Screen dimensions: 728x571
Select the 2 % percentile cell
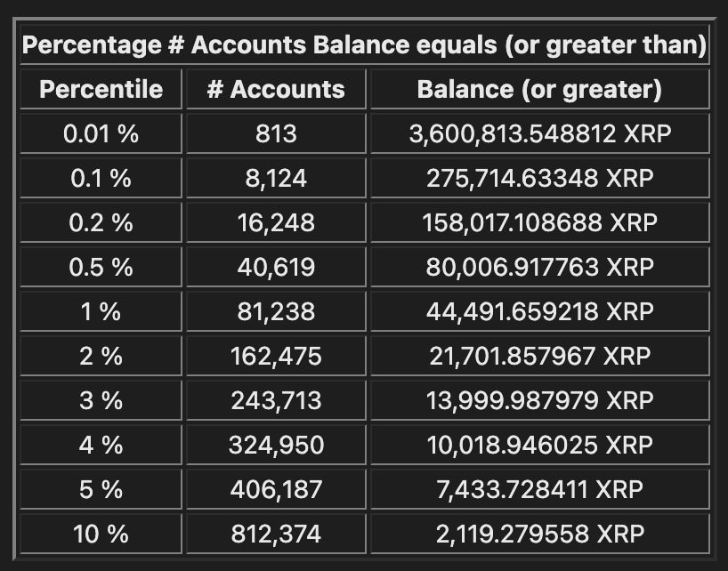tap(101, 356)
